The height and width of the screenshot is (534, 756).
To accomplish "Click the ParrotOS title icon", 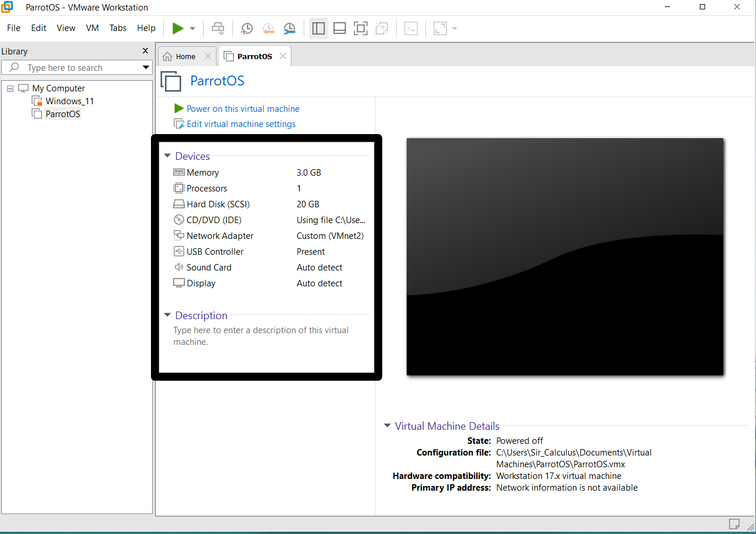I will 171,81.
